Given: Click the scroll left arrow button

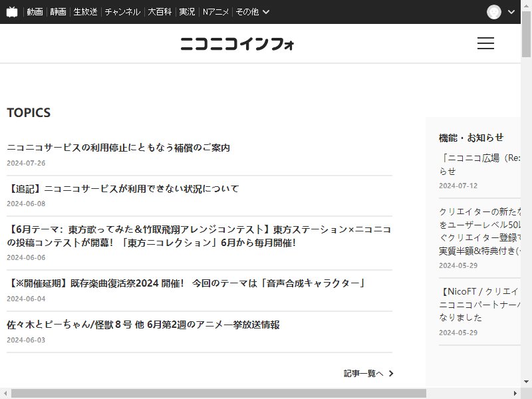Looking at the screenshot, I should [x=5, y=394].
